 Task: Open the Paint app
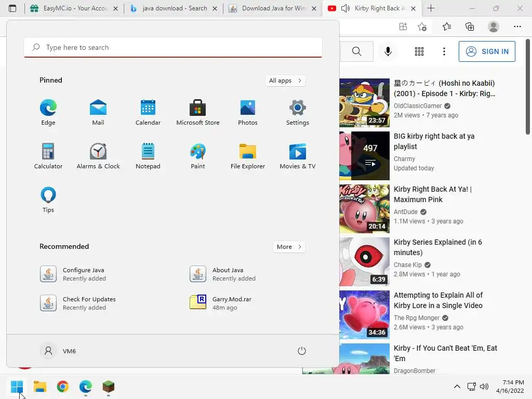pos(198,156)
